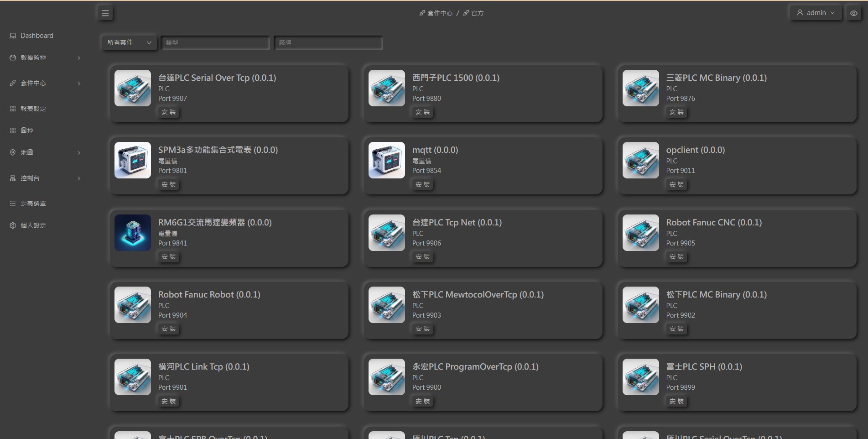Install the SPM3a多功能集合式電表 package
The width and height of the screenshot is (868, 439).
coord(169,185)
